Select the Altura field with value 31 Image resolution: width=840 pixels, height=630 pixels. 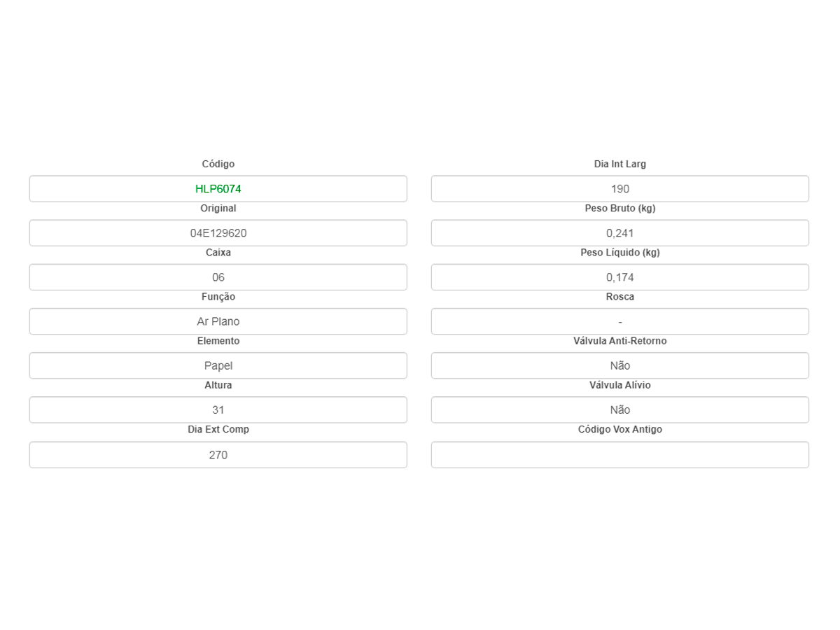pyautogui.click(x=218, y=409)
